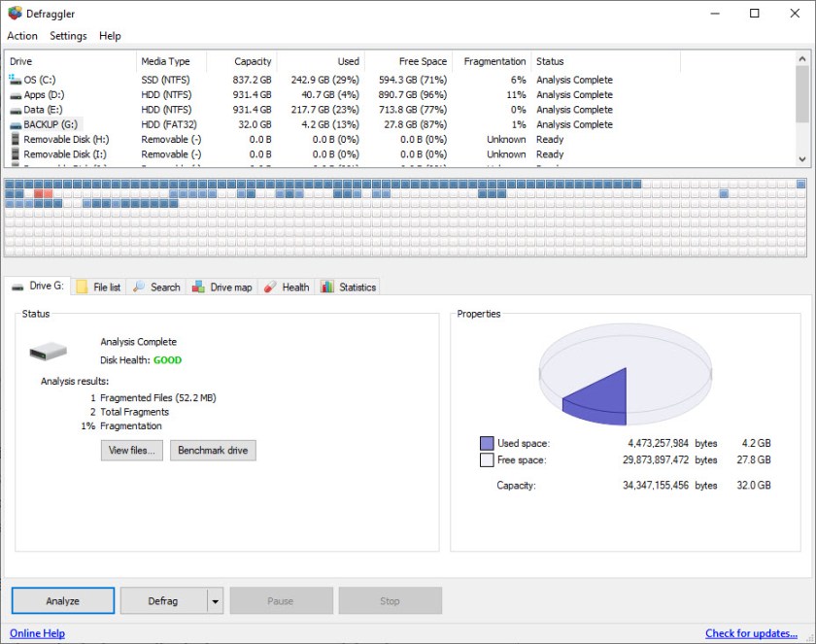
Task: Click the OS (C:) drive icon
Action: [16, 80]
